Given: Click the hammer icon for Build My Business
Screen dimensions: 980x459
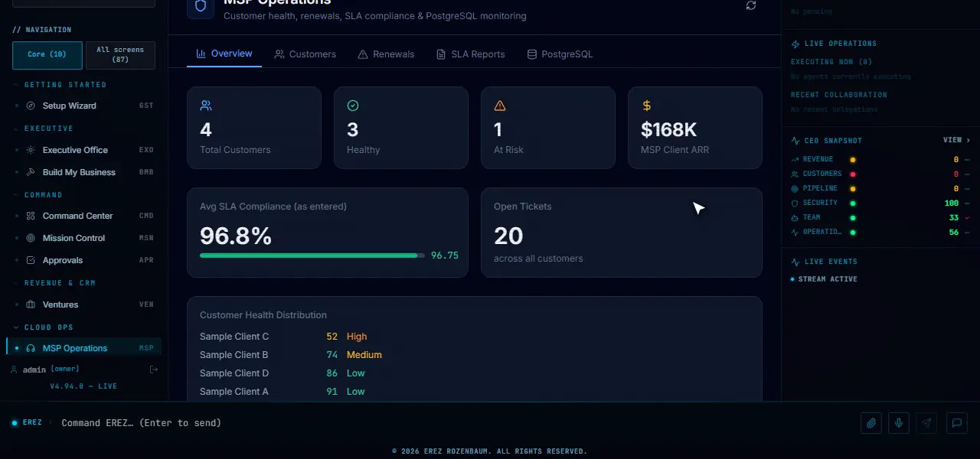Looking at the screenshot, I should pos(31,172).
